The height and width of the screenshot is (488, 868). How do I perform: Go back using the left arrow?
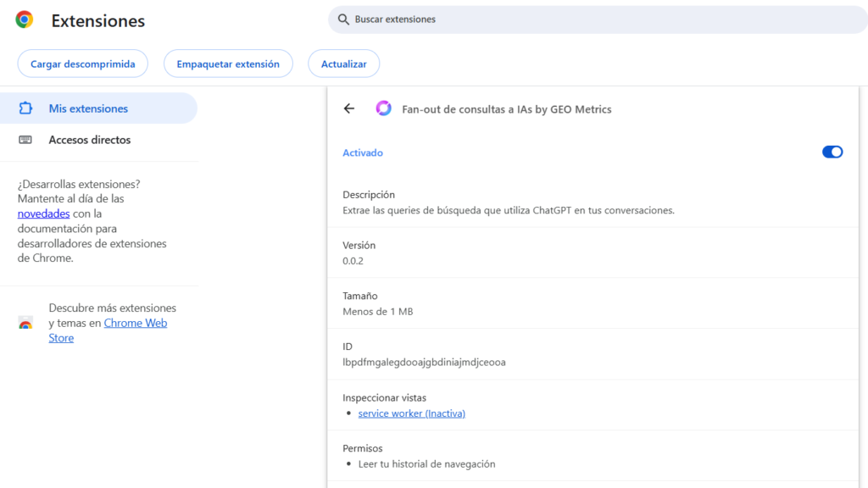tap(349, 108)
